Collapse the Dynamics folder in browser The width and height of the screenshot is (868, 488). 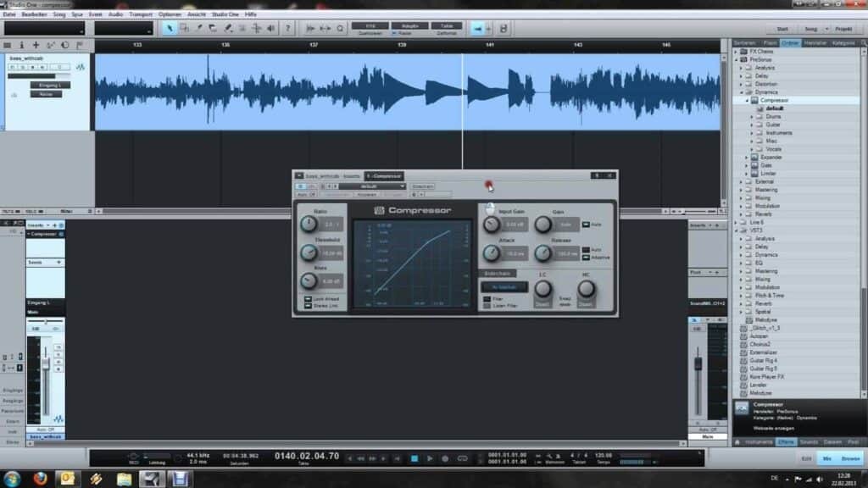click(x=741, y=92)
